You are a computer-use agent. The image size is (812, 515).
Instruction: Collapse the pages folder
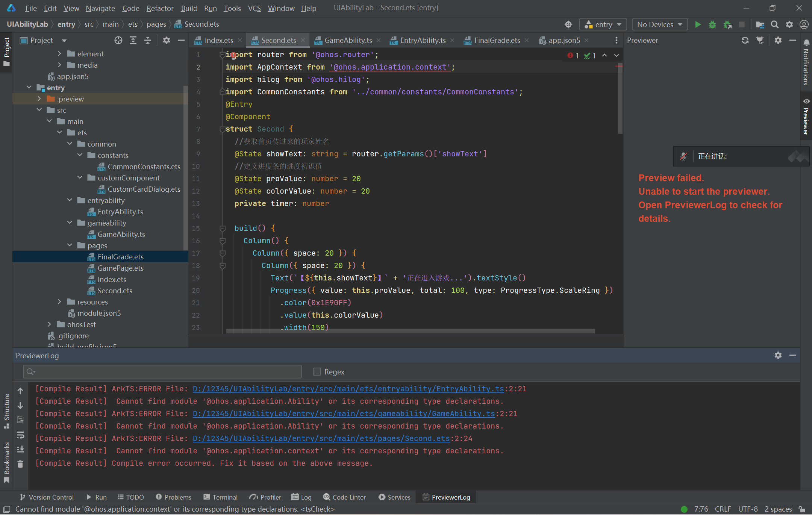70,245
